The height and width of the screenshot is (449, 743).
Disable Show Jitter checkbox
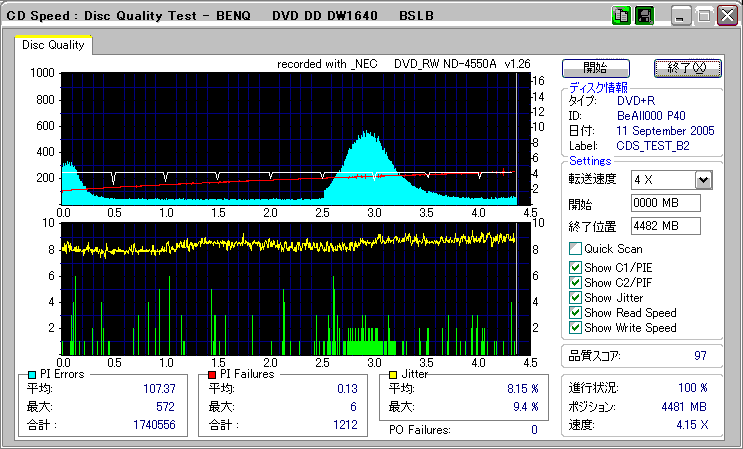(575, 297)
